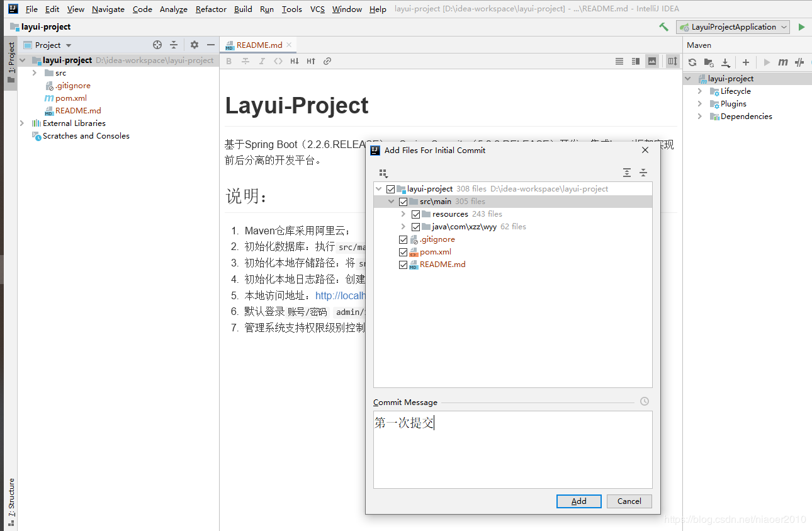
Task: Apply italic formatting in the Markdown toolbar
Action: coord(262,61)
